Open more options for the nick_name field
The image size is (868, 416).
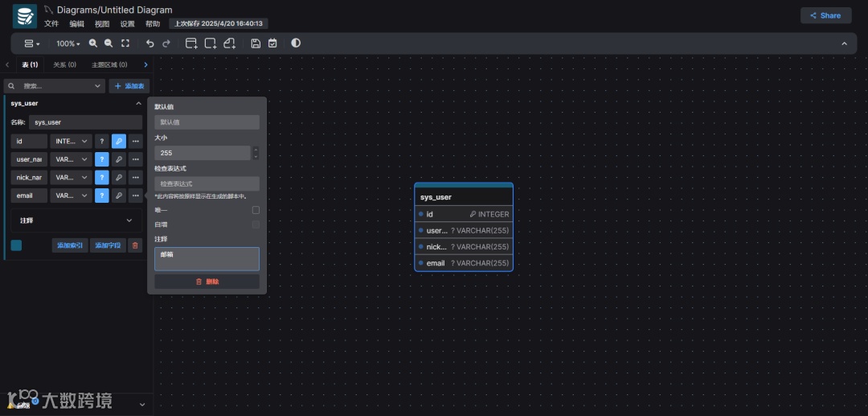[x=136, y=177]
